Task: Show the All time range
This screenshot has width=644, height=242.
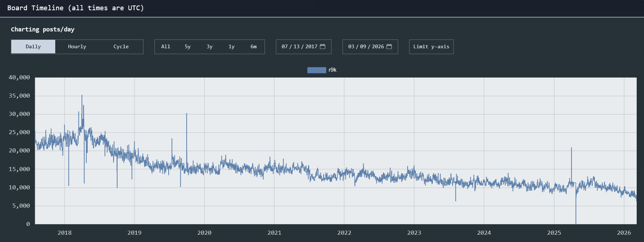Action: click(x=166, y=47)
